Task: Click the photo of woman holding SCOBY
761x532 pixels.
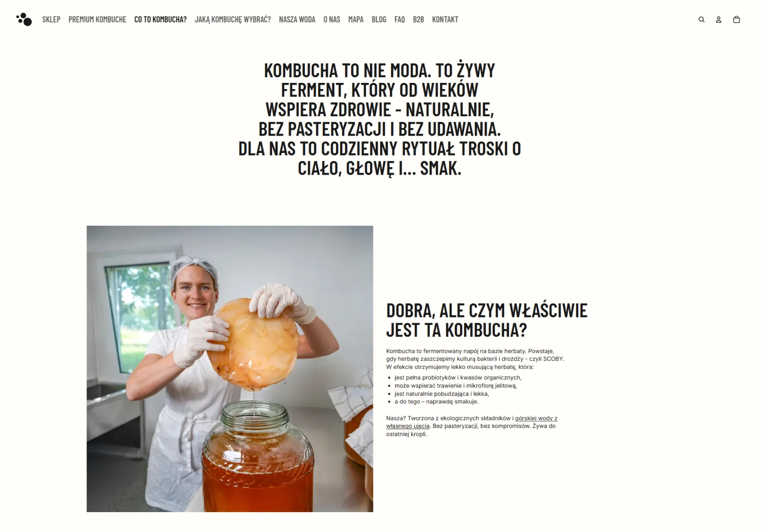Action: pyautogui.click(x=230, y=369)
